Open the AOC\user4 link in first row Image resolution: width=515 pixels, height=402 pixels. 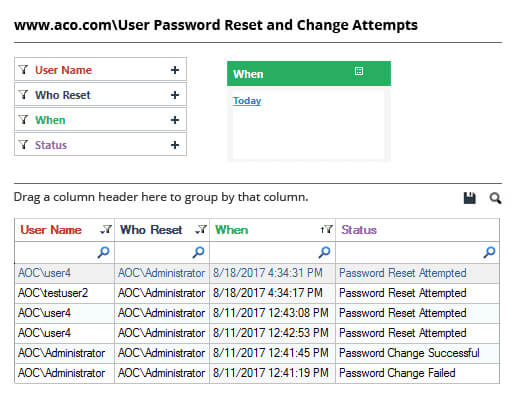(44, 273)
